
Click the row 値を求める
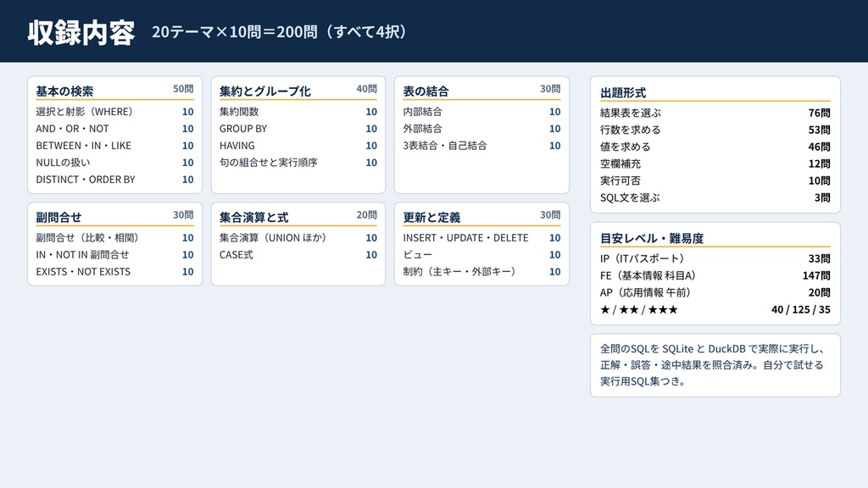715,147
